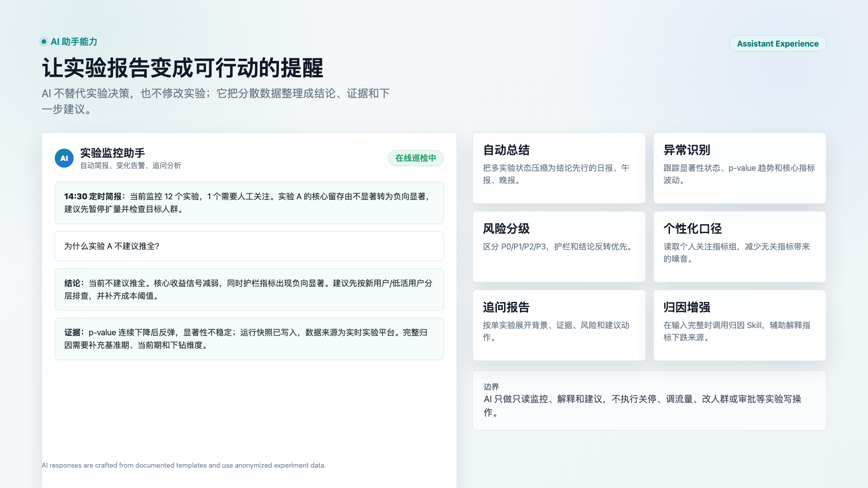
Task: Click the 跟踪显著性状态 description text
Action: click(739, 174)
